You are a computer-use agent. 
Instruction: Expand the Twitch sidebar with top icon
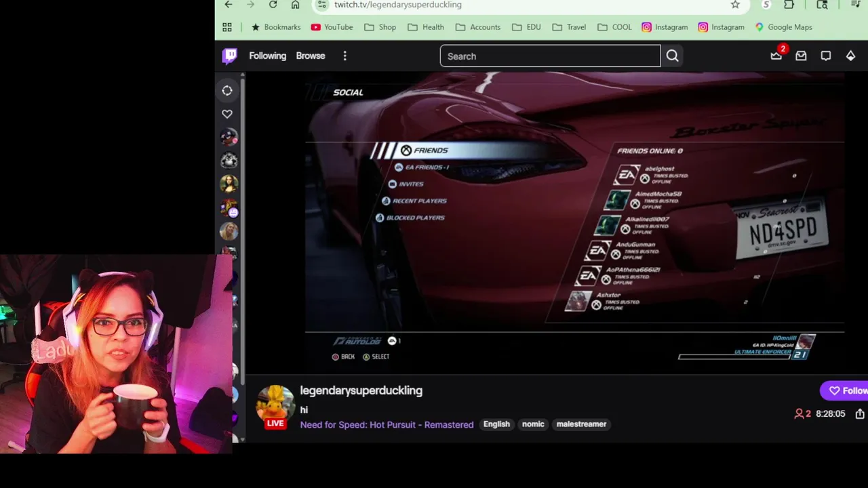coord(227,90)
